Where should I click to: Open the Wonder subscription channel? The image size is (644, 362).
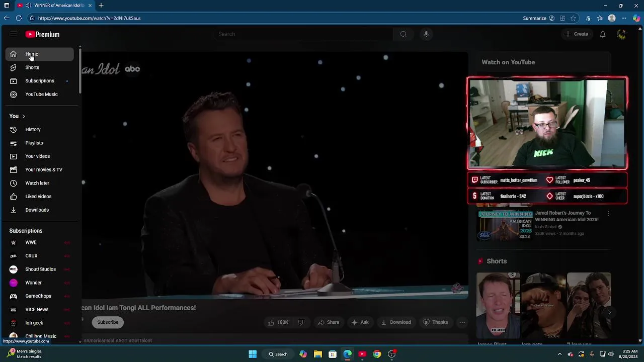[x=40, y=283]
